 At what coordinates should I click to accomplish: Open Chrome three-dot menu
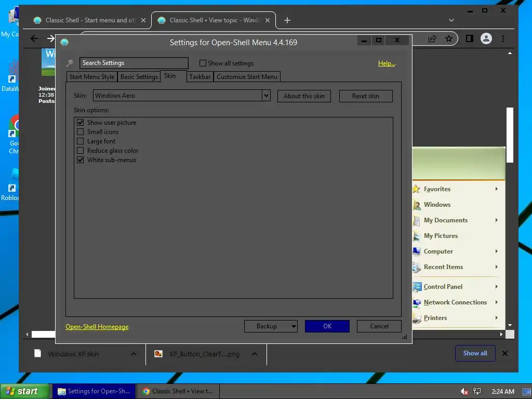point(503,38)
